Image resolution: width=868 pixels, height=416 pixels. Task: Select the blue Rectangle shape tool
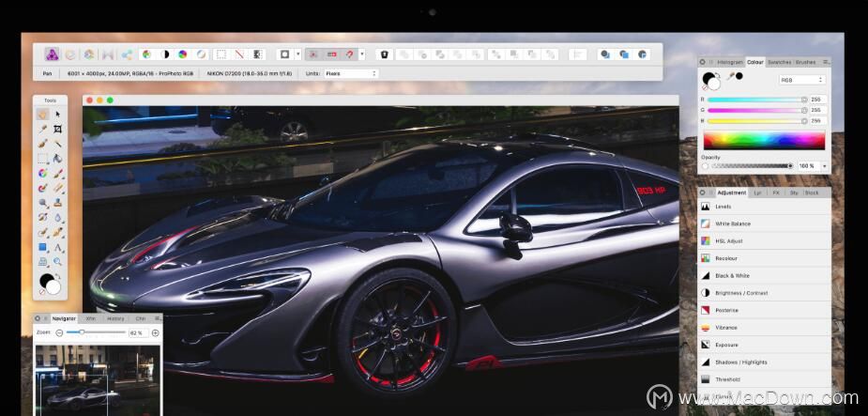(42, 247)
